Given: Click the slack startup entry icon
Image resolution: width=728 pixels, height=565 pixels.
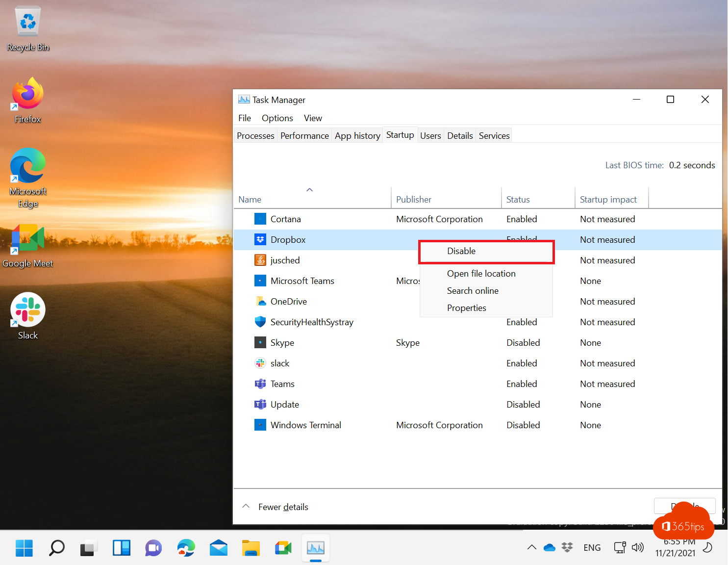Looking at the screenshot, I should pos(260,363).
